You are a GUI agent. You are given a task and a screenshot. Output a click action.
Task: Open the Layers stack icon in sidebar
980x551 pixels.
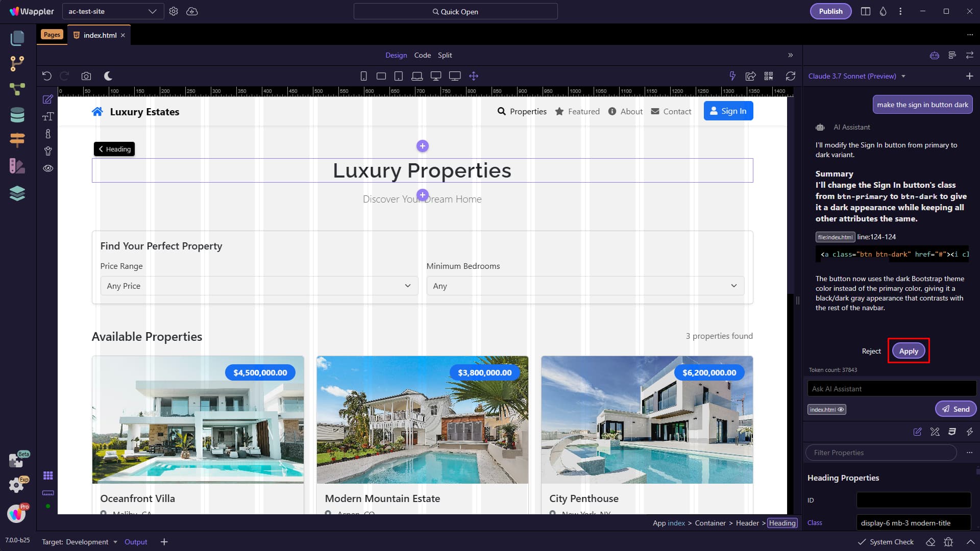tap(17, 193)
